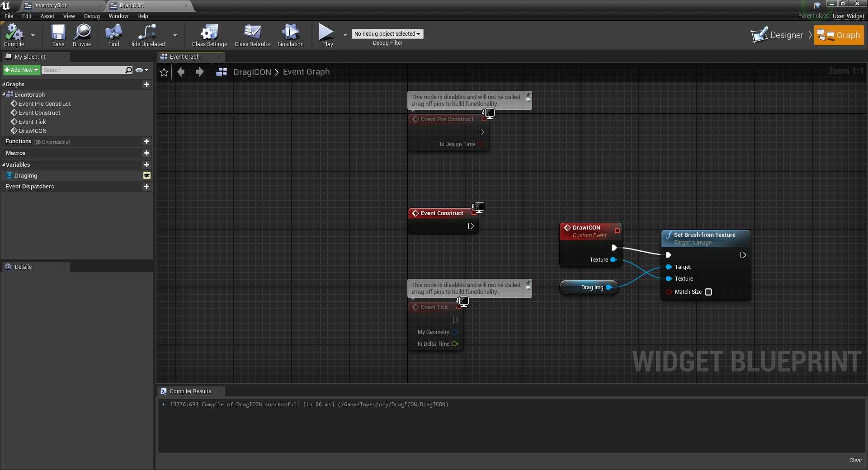Navigate back in graph history

tap(181, 72)
